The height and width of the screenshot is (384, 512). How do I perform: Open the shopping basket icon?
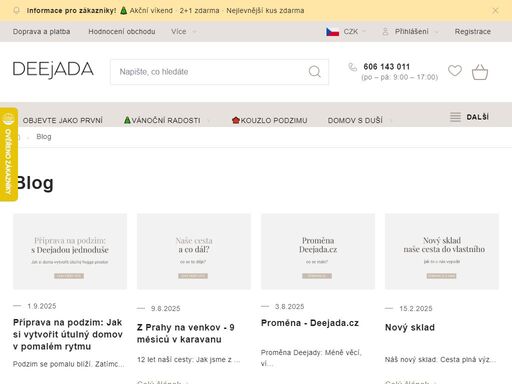tap(480, 72)
